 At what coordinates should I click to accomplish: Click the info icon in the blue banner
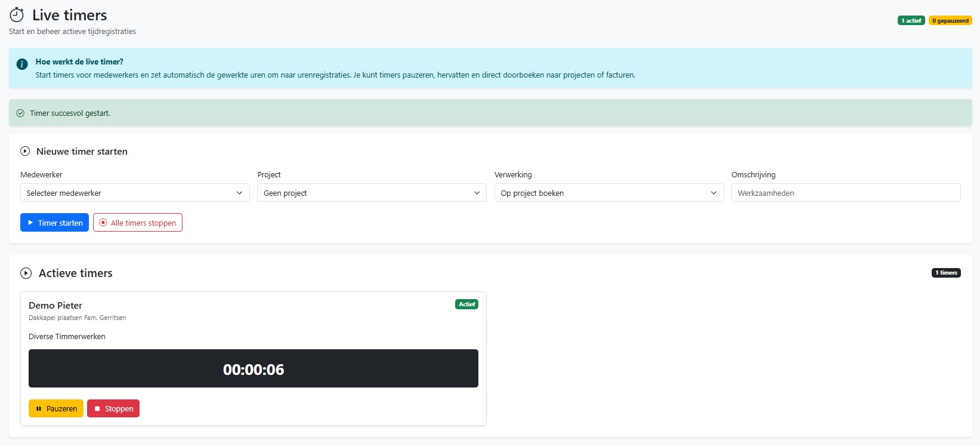pos(22,64)
